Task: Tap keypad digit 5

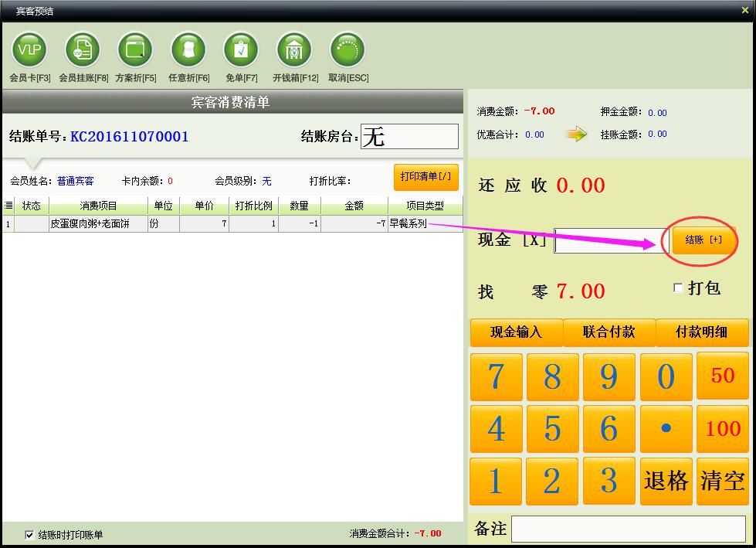Action: [553, 429]
